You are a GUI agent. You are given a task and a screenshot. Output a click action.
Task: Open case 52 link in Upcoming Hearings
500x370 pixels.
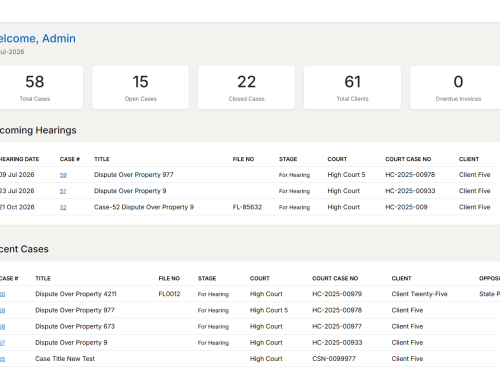tap(63, 207)
